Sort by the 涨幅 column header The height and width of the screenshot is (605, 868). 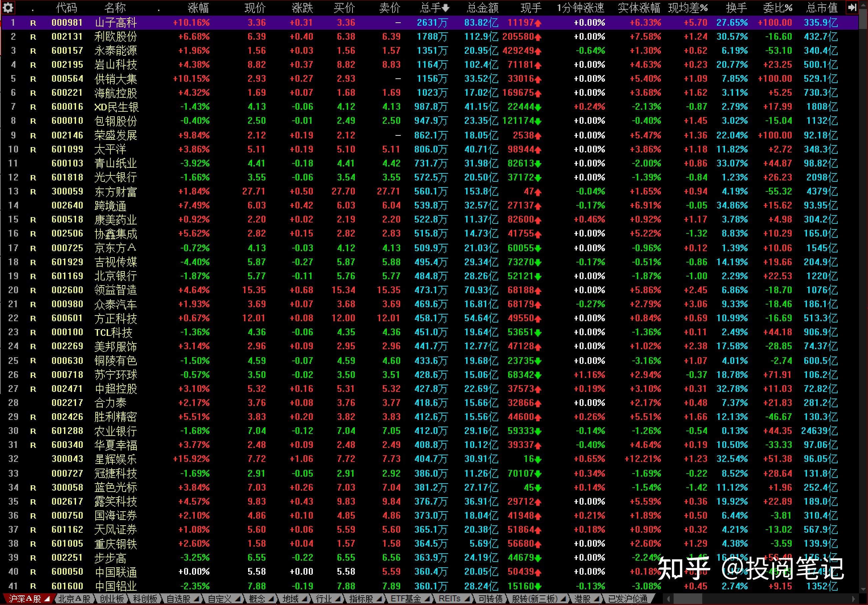(x=198, y=8)
